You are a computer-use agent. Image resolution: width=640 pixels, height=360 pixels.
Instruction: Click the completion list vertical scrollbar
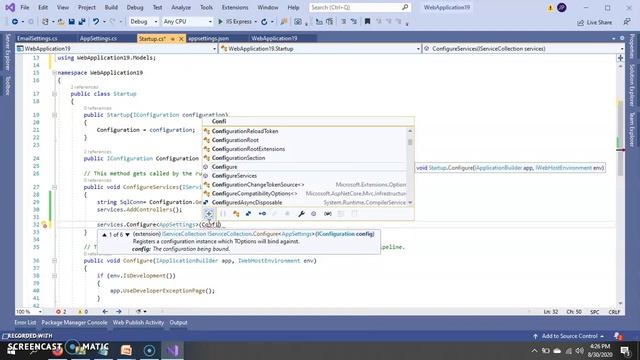point(410,167)
